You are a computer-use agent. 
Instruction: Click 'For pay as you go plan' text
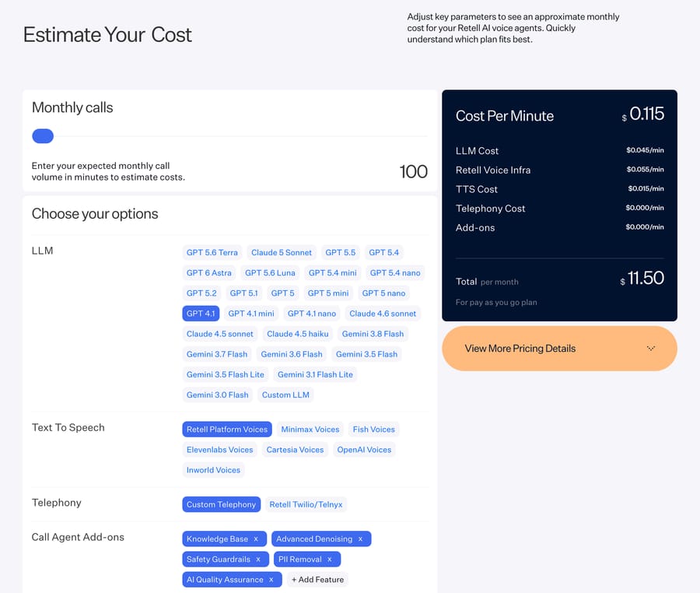coord(496,302)
